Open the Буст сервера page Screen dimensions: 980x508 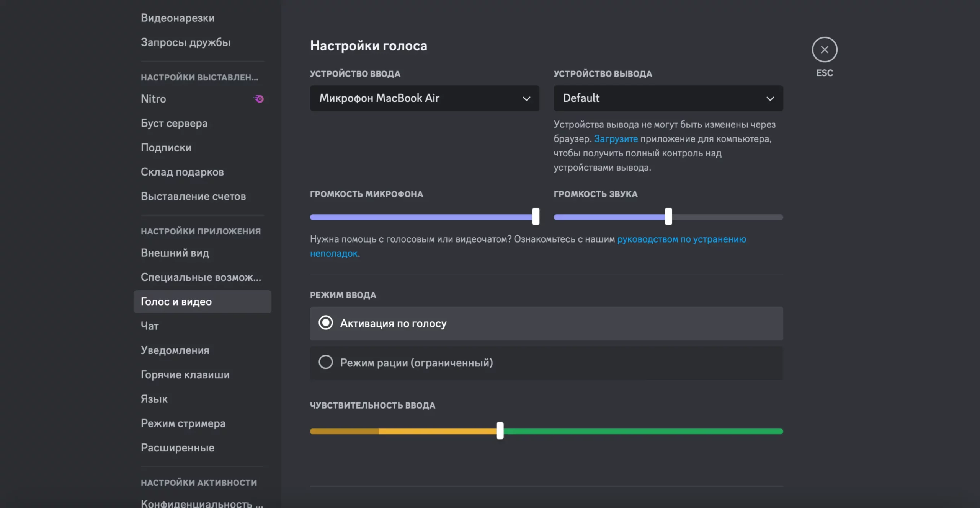click(x=174, y=123)
